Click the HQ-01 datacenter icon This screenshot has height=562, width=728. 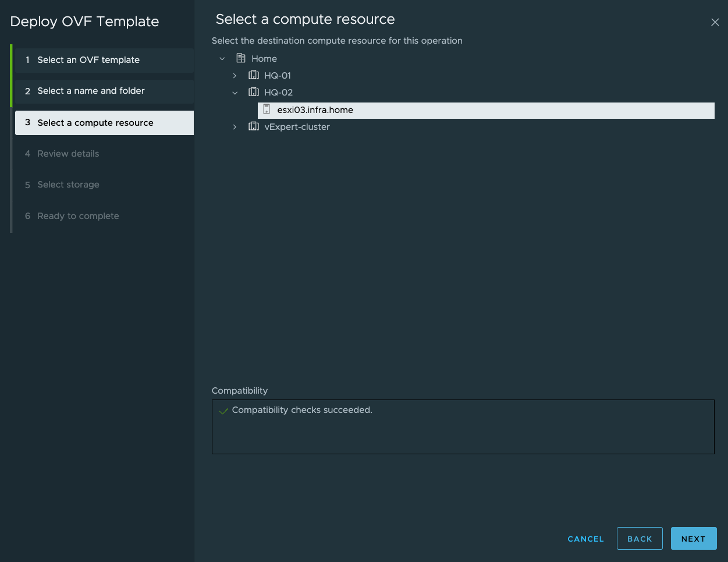(x=254, y=75)
